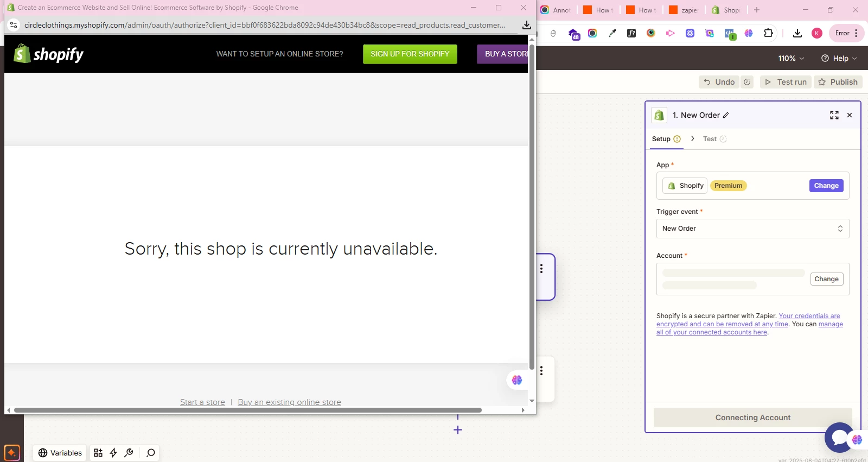Click the Undo button
The width and height of the screenshot is (868, 462).
[719, 82]
